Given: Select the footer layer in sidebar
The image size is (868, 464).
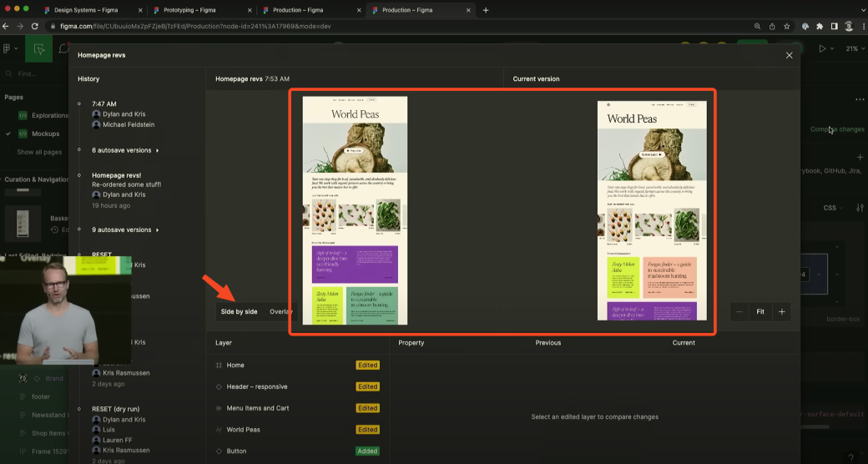Looking at the screenshot, I should 40,396.
